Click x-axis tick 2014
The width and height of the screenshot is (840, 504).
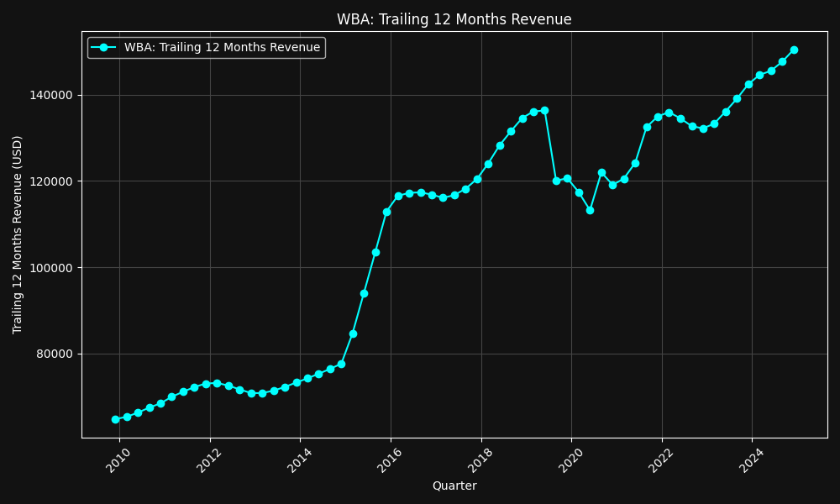click(x=299, y=460)
